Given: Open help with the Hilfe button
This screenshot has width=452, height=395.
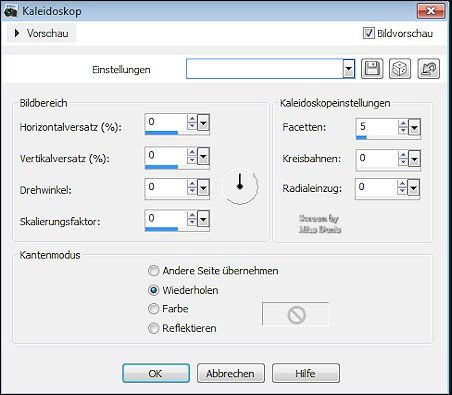Looking at the screenshot, I should click(x=306, y=373).
